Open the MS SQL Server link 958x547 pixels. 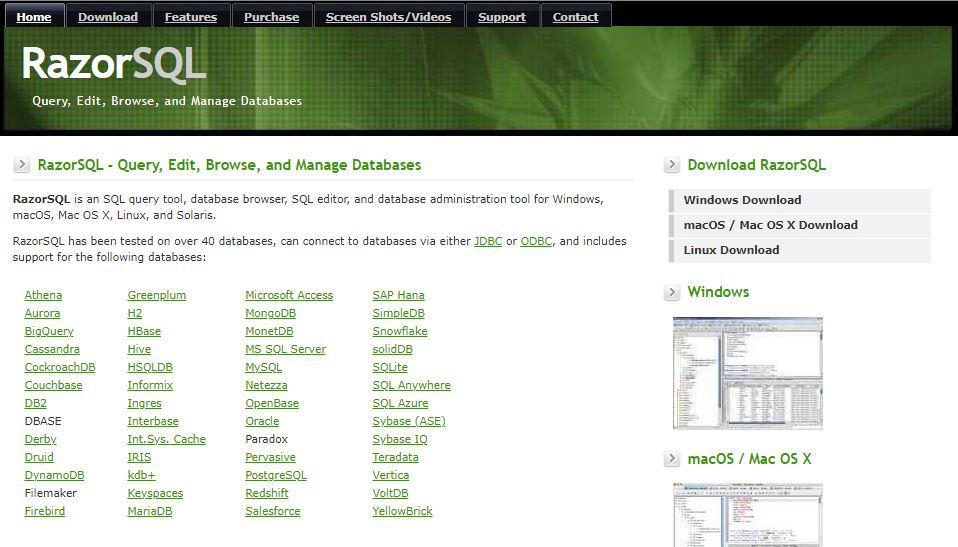click(286, 349)
